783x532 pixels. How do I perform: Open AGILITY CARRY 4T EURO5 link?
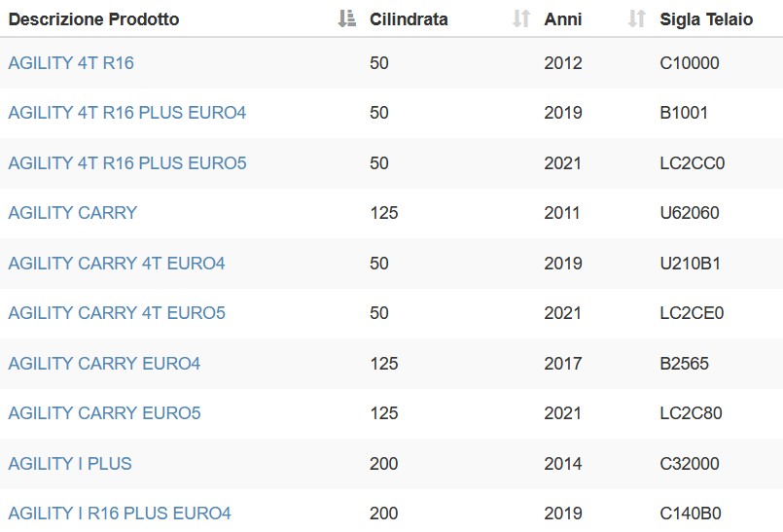coord(117,313)
